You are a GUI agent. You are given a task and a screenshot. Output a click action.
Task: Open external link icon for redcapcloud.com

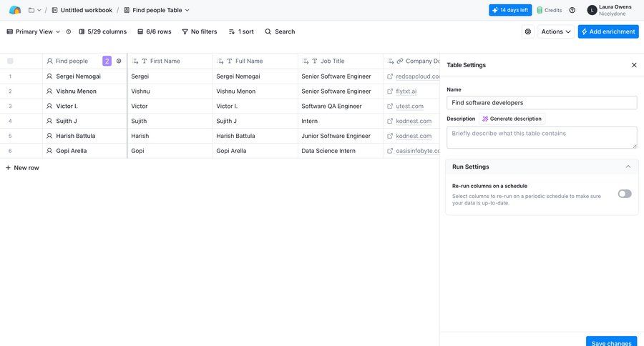click(390, 76)
